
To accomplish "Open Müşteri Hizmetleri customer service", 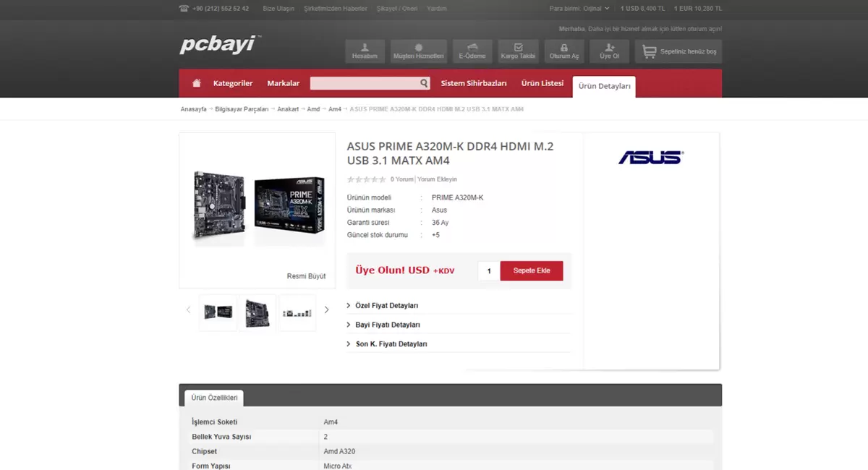I will 418,51.
